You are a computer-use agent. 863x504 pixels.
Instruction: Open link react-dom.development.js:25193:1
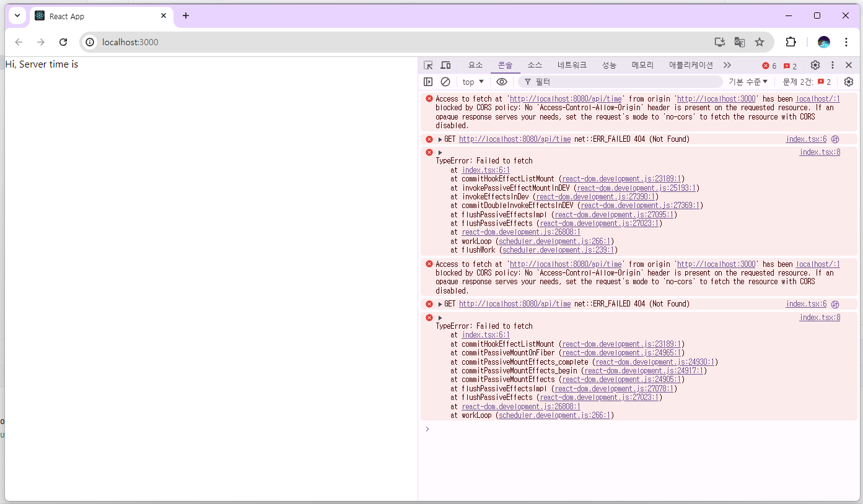(637, 188)
